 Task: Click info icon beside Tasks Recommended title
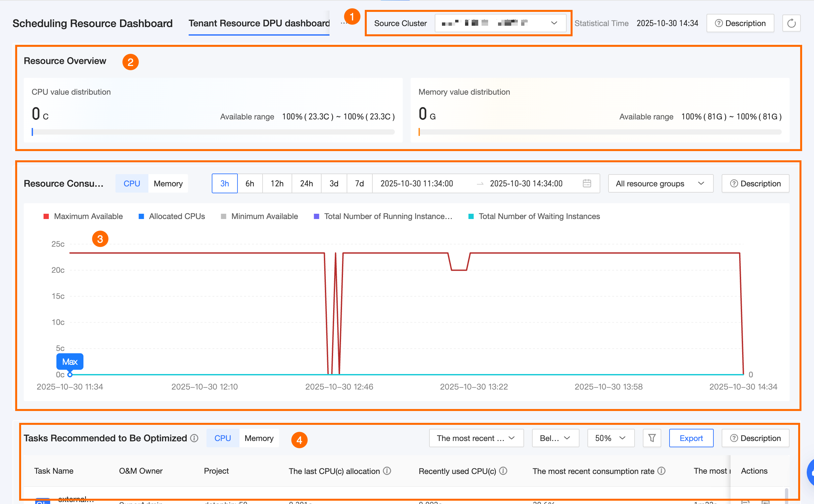coord(194,438)
